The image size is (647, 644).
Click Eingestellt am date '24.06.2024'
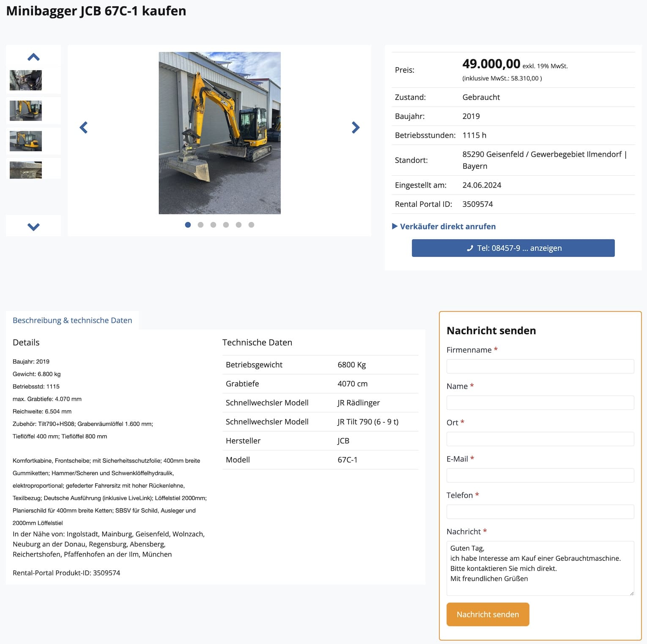pyautogui.click(x=482, y=185)
